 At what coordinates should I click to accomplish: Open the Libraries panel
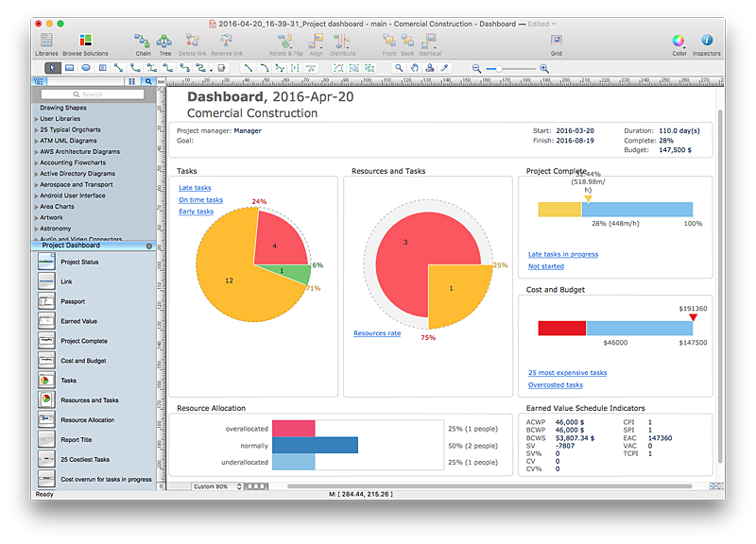46,42
